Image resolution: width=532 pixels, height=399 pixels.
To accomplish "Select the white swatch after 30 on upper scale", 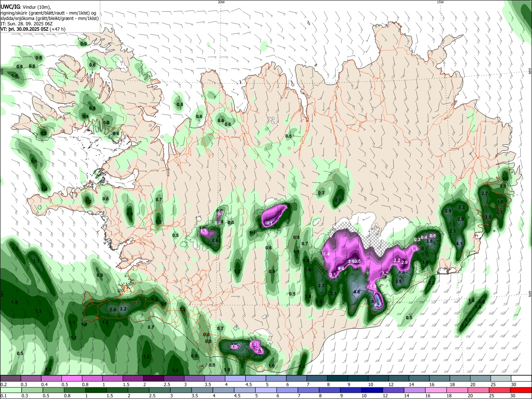I will click(x=520, y=379).
